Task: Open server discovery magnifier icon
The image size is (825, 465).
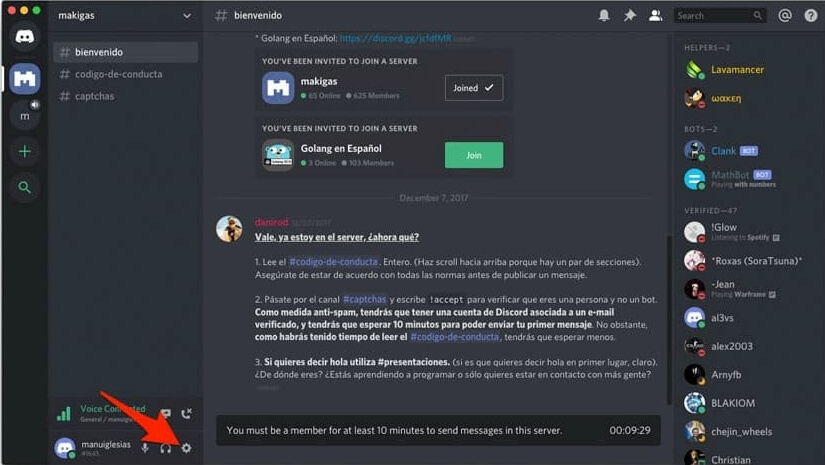Action: point(24,187)
